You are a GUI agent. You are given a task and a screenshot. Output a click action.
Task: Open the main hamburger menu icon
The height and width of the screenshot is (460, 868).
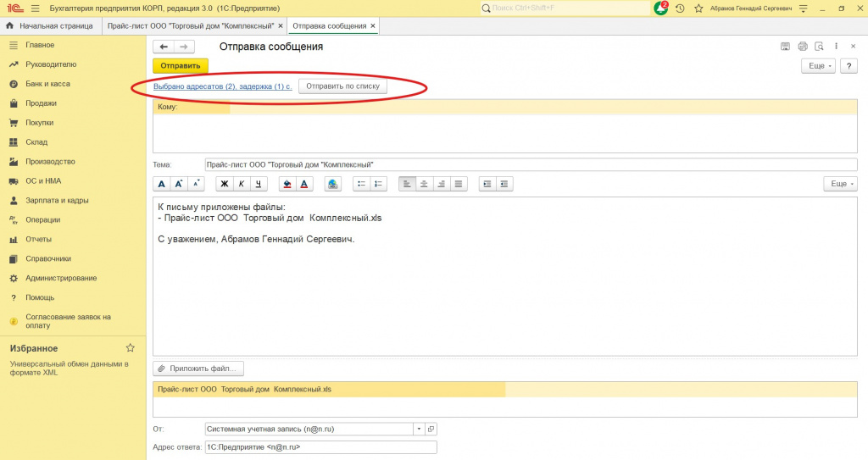pos(36,8)
